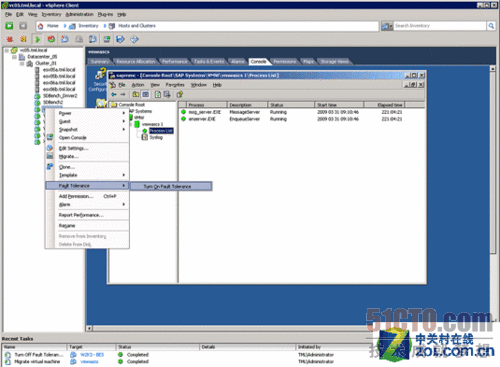The height and width of the screenshot is (367, 500).
Task: Collapse the Cluster_01 tree node
Action: pyautogui.click(x=22, y=63)
